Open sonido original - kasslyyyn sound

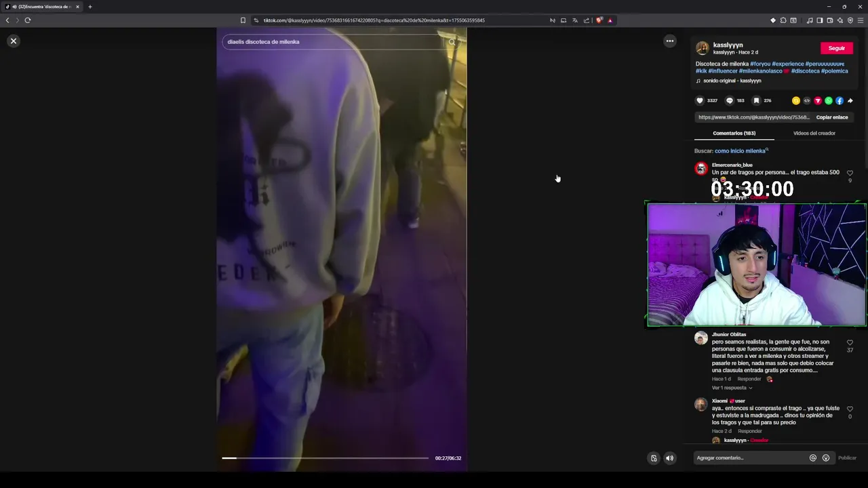pyautogui.click(x=732, y=81)
